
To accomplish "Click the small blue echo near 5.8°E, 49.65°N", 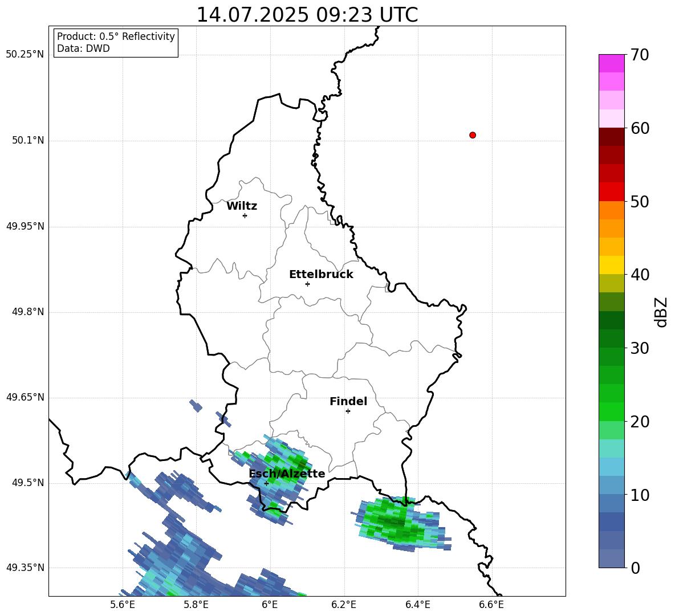I will pyautogui.click(x=196, y=406).
